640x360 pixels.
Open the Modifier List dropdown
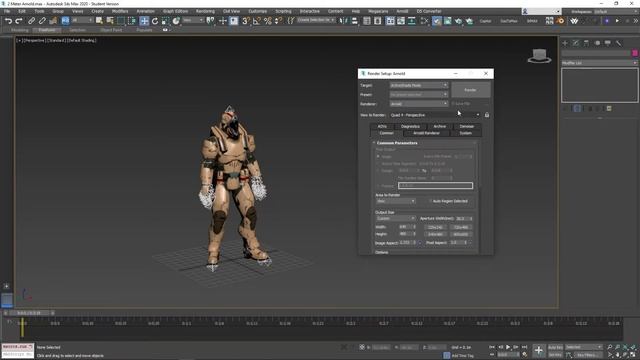[599, 63]
